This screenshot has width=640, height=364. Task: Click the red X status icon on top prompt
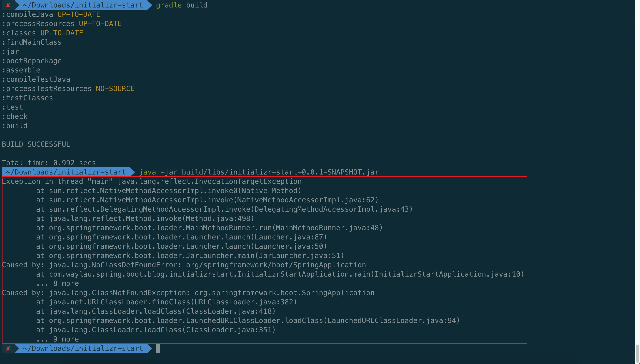8,5
